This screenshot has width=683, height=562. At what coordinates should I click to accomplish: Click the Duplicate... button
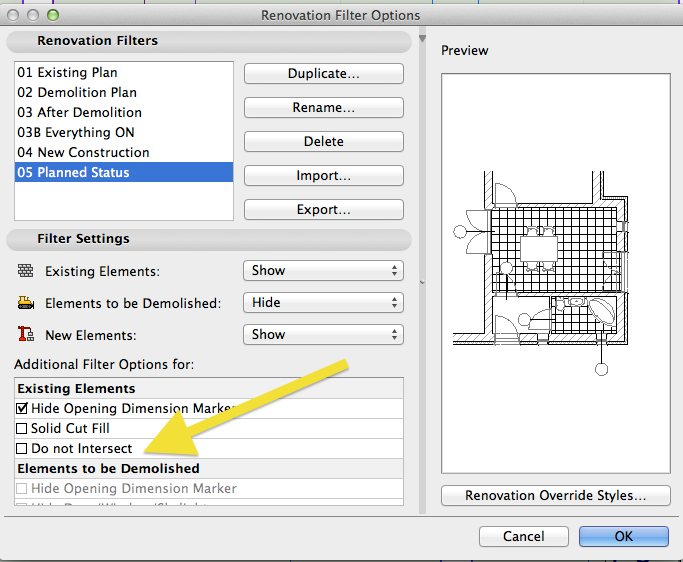324,74
